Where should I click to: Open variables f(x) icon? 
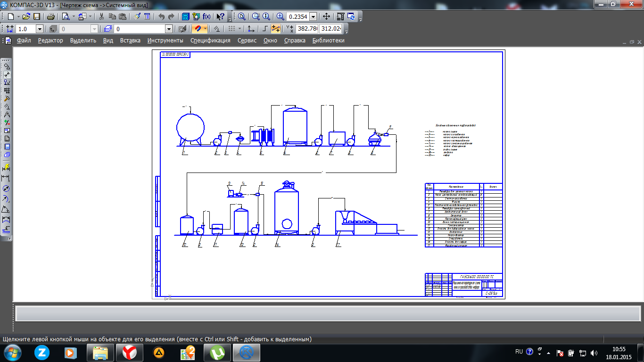point(206,16)
